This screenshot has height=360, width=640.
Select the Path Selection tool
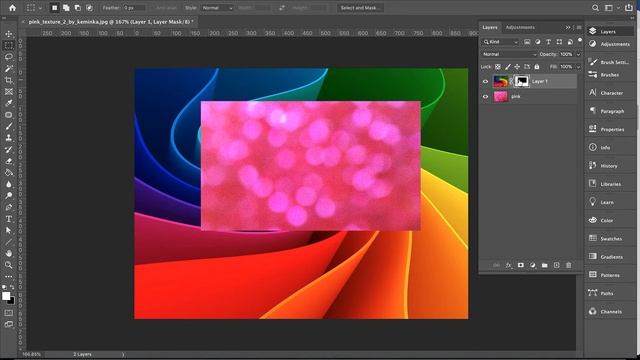(9, 231)
